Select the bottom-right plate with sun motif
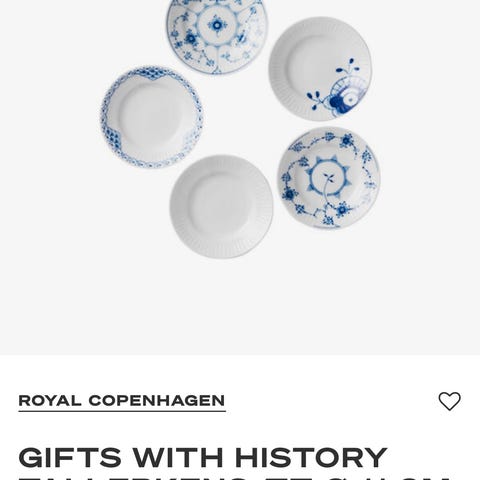The image size is (480, 480). coord(328,178)
